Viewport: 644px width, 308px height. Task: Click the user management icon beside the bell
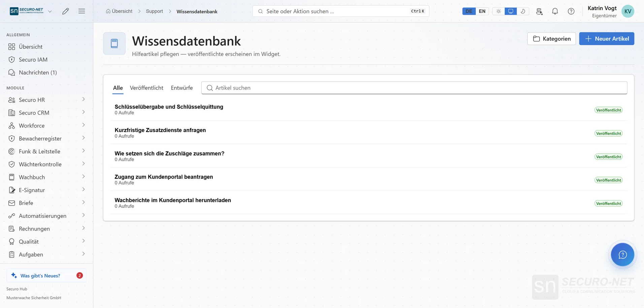[539, 11]
